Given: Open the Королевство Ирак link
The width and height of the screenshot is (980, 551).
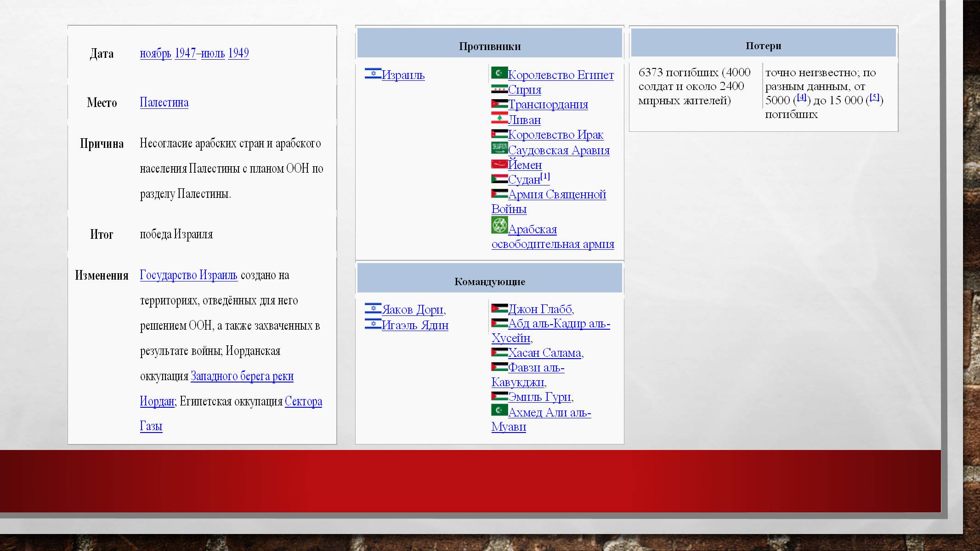Looking at the screenshot, I should [555, 135].
